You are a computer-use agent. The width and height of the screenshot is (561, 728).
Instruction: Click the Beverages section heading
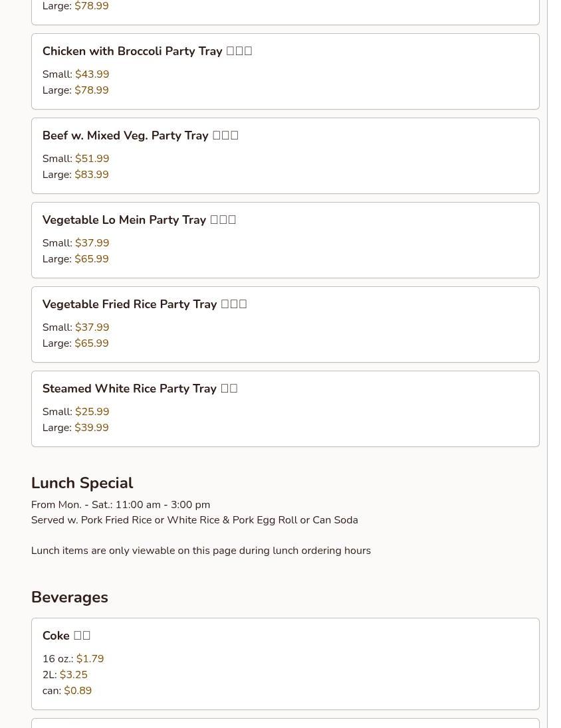[x=69, y=597]
